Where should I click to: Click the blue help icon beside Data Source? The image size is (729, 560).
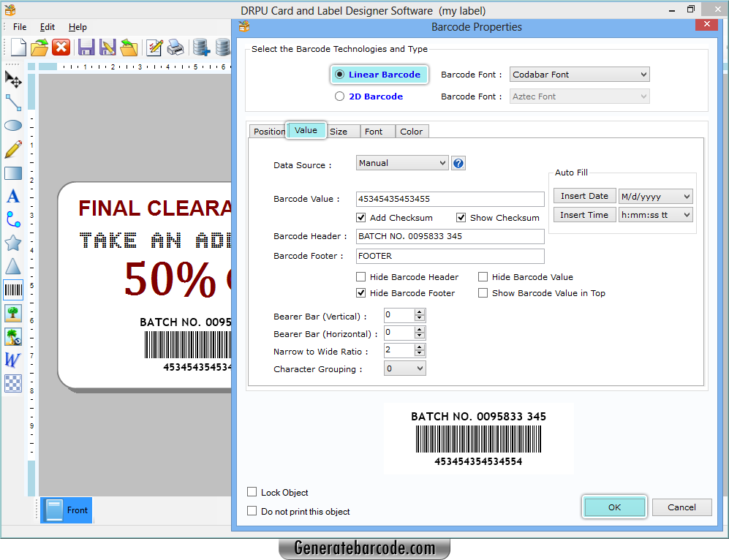coord(458,163)
